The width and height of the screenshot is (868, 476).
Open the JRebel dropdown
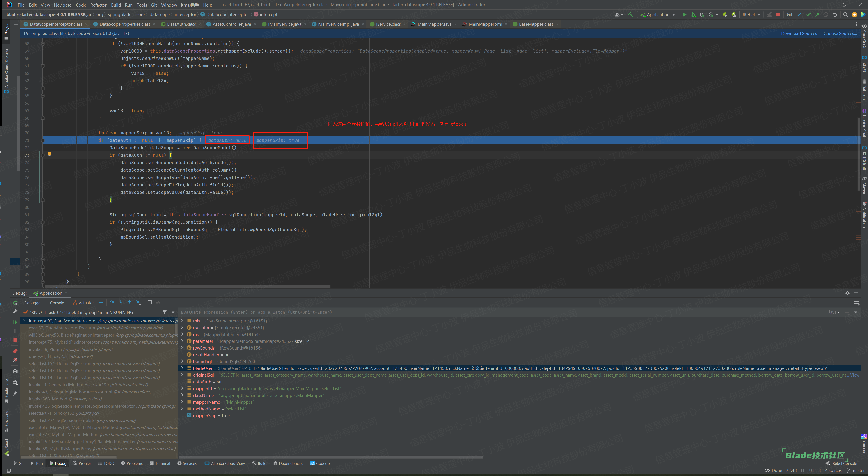coord(751,14)
